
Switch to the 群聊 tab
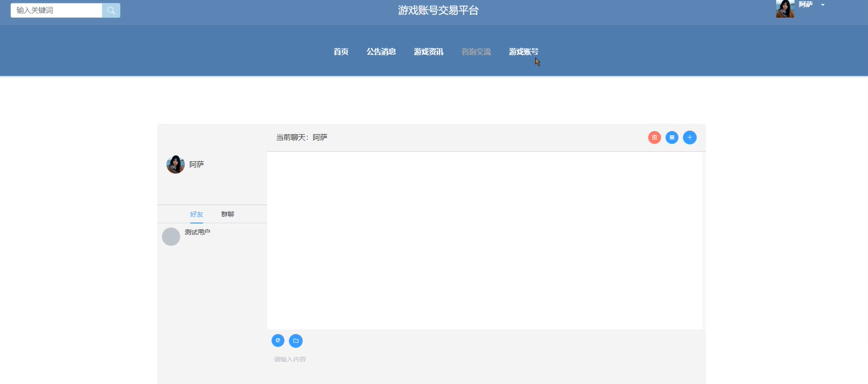point(228,214)
